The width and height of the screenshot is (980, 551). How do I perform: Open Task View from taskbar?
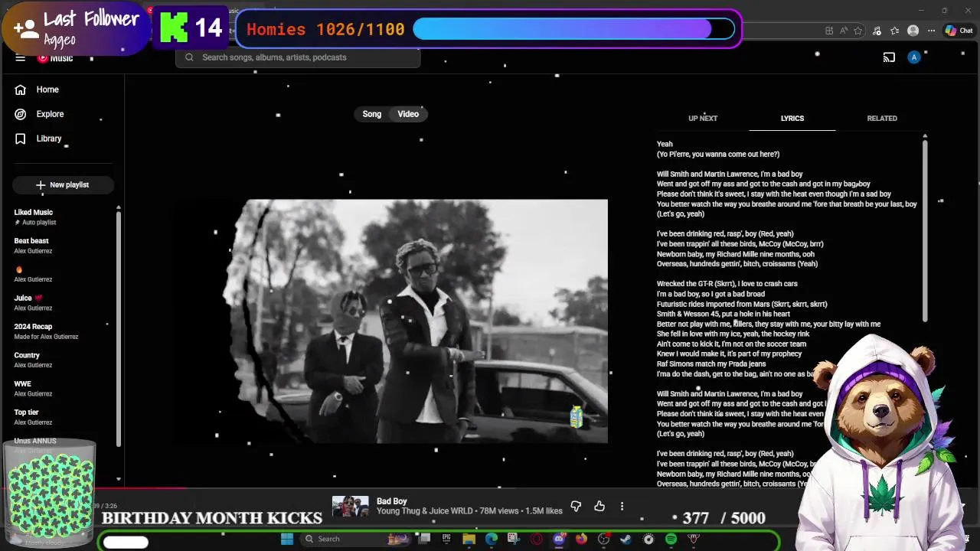[x=424, y=539]
